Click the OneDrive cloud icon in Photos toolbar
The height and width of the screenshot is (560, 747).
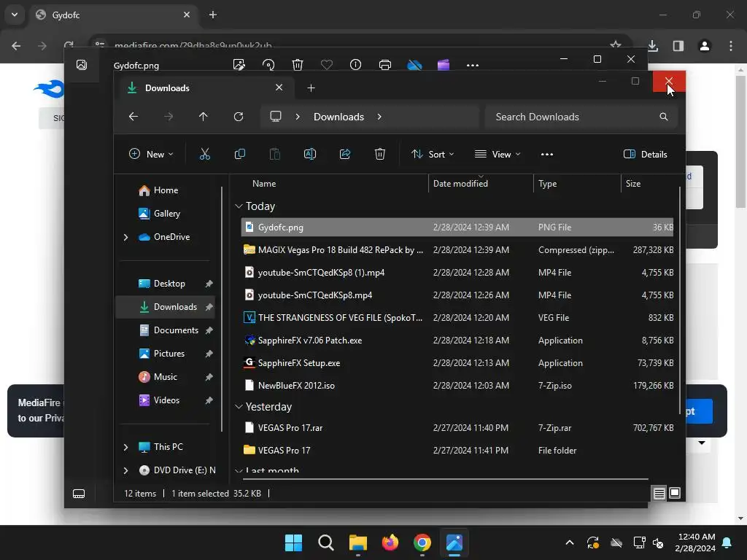tap(414, 65)
